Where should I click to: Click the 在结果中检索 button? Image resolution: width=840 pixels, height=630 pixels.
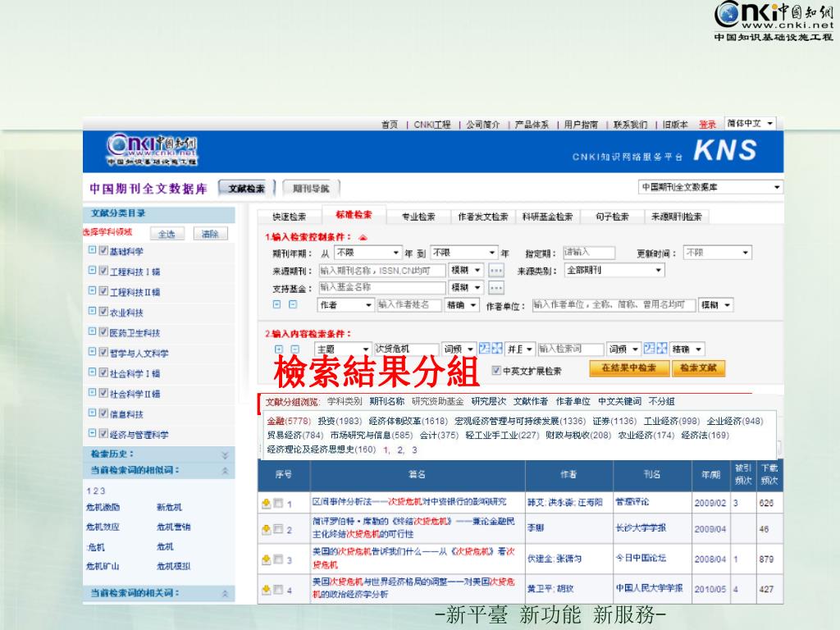click(x=629, y=368)
